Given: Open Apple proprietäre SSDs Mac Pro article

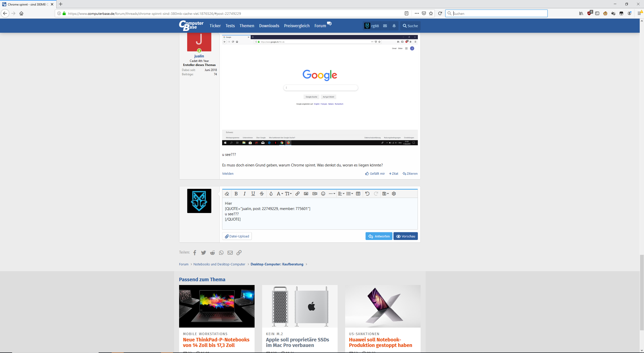Looking at the screenshot, I should 297,342.
